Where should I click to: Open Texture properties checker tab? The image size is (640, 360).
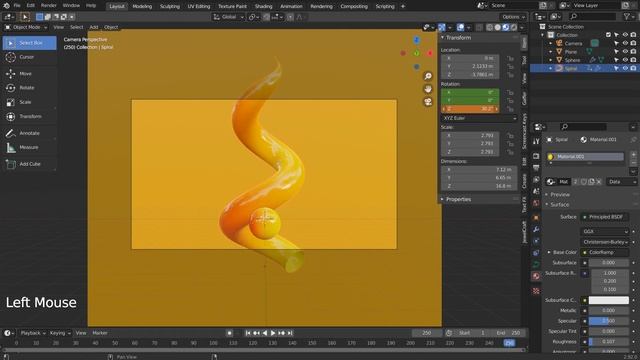pos(536,291)
